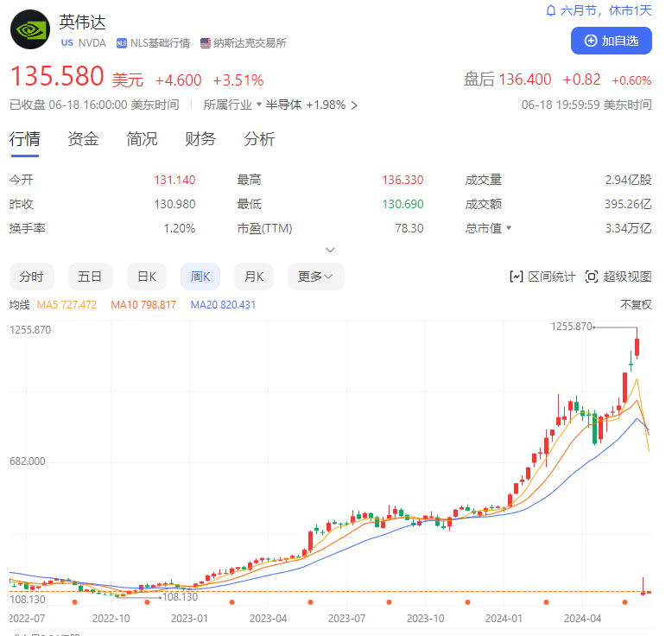Click the US flag Nasdaq exchange icon
This screenshot has width=672, height=636.
tap(206, 43)
